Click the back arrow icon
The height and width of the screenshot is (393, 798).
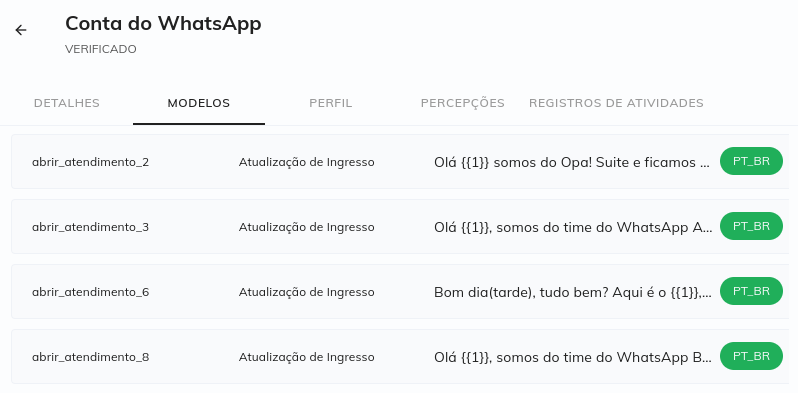(x=20, y=30)
